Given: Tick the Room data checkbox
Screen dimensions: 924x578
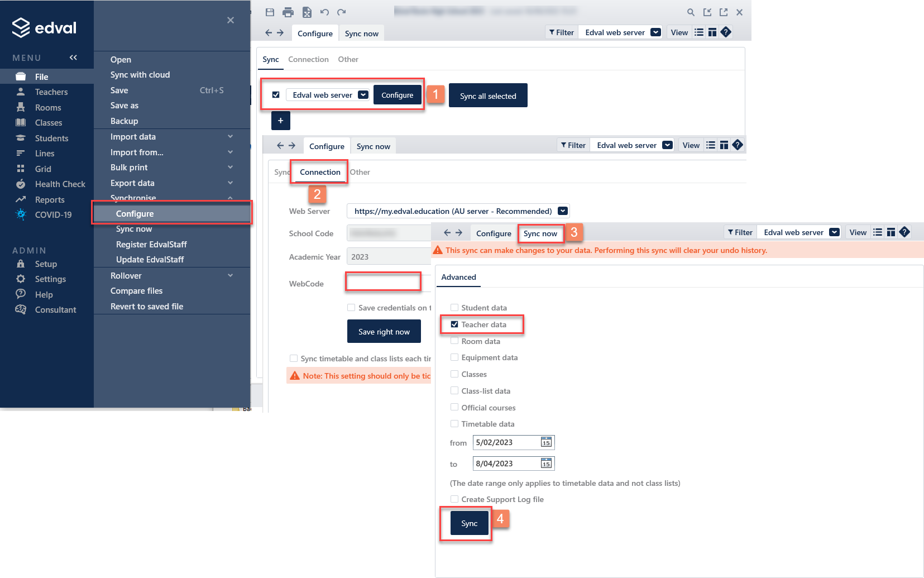Looking at the screenshot, I should click(454, 341).
